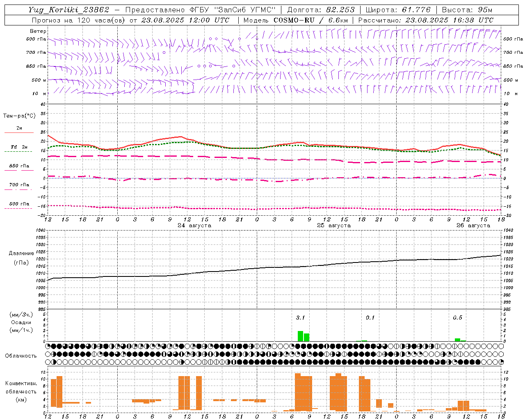
Task: Select the Прогноз на 120 часа(ов) text
Action: pyautogui.click(x=79, y=20)
